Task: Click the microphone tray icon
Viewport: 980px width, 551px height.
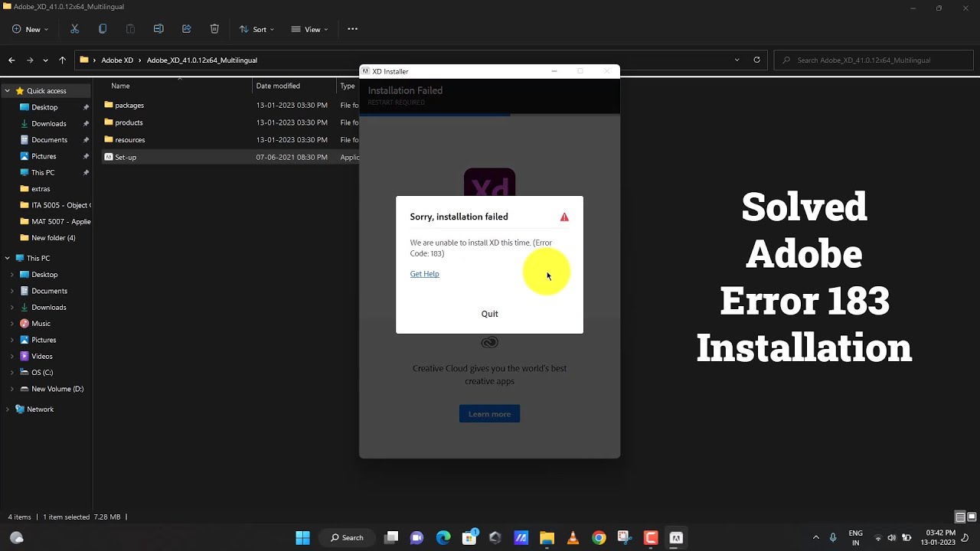Action: [833, 538]
